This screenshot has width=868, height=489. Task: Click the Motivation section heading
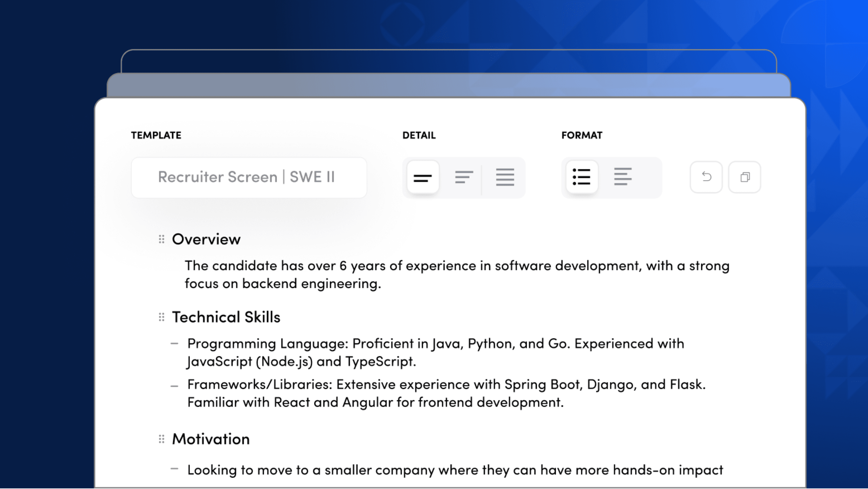pos(211,439)
